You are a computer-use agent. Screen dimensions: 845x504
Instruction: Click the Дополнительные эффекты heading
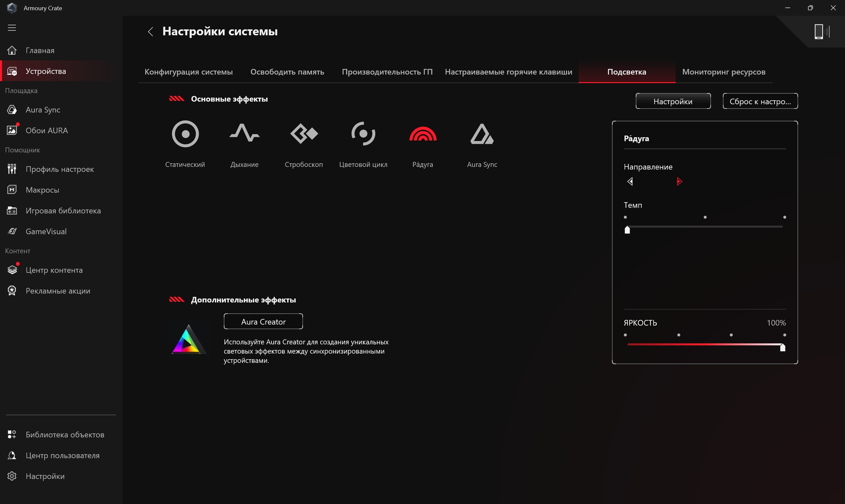[243, 300]
